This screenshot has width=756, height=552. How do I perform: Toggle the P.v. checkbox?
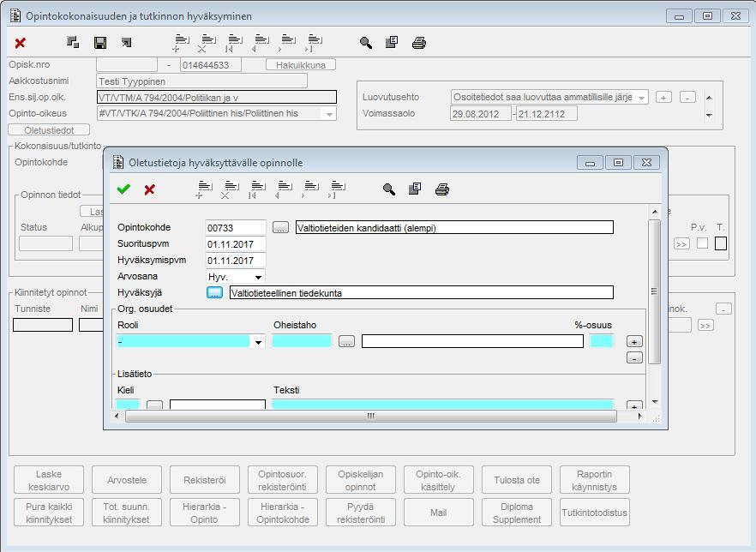703,243
